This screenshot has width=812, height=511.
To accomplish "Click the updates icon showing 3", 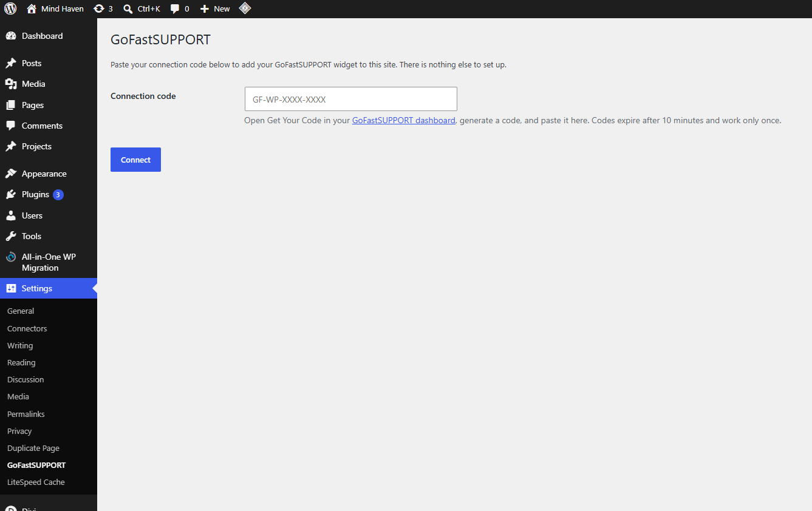I will [99, 9].
